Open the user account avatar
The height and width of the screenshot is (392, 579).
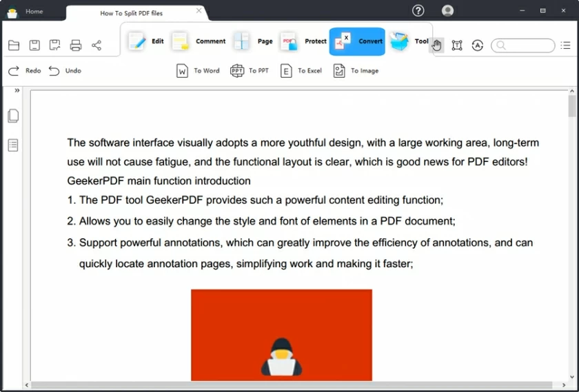(448, 10)
